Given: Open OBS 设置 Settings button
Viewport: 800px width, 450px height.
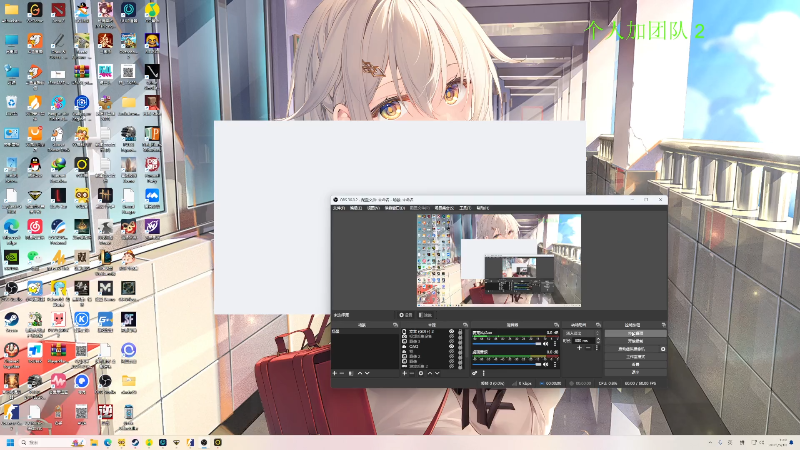Looking at the screenshot, I should point(635,364).
